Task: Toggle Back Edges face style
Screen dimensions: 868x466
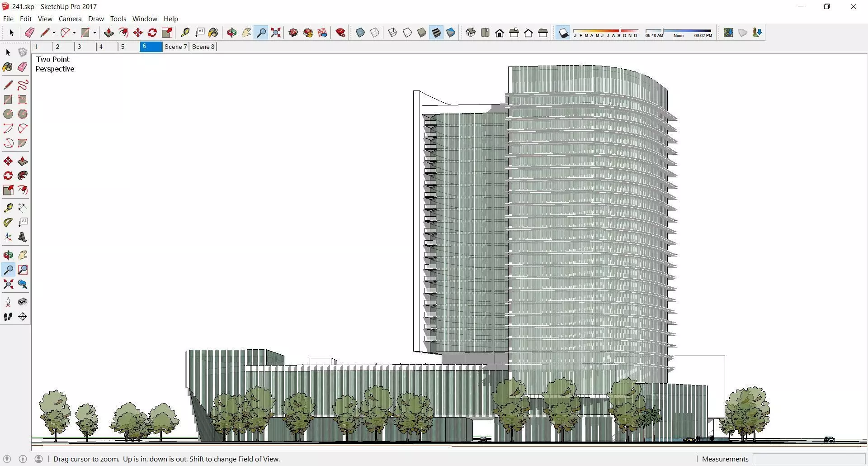Action: [x=375, y=33]
